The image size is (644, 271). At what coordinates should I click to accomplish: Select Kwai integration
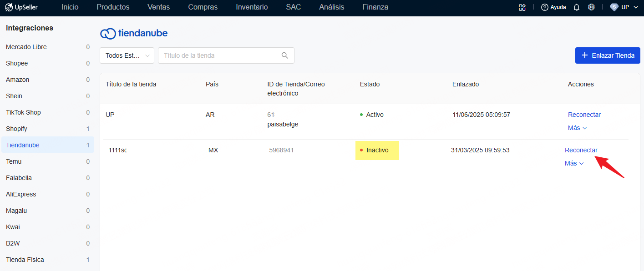(48, 227)
